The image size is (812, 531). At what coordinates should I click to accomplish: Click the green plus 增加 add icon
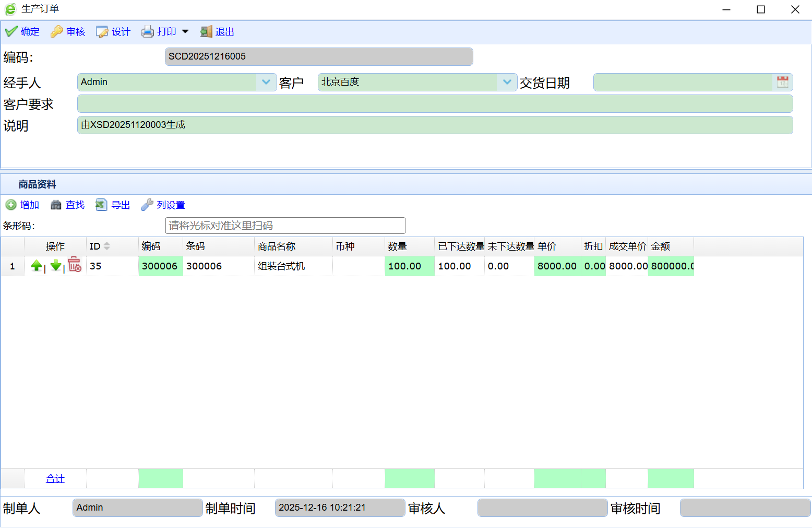tap(11, 205)
